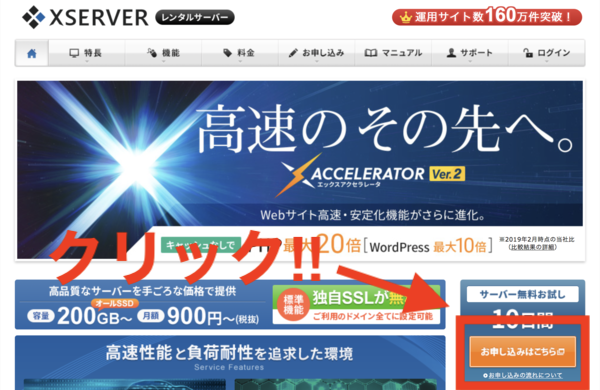600x390 pixels.
Task: Click the person icon beside サポート
Action: tap(452, 53)
